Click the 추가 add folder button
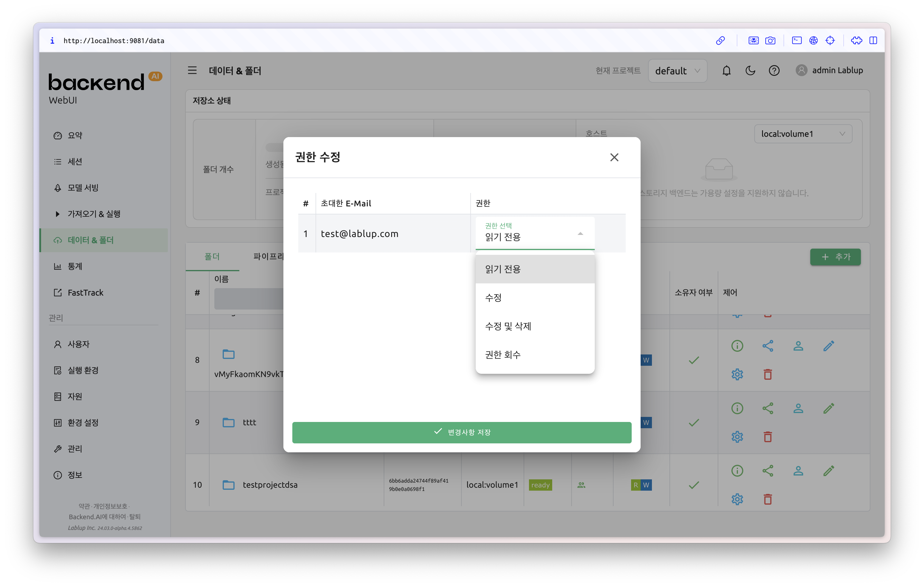 coord(835,257)
